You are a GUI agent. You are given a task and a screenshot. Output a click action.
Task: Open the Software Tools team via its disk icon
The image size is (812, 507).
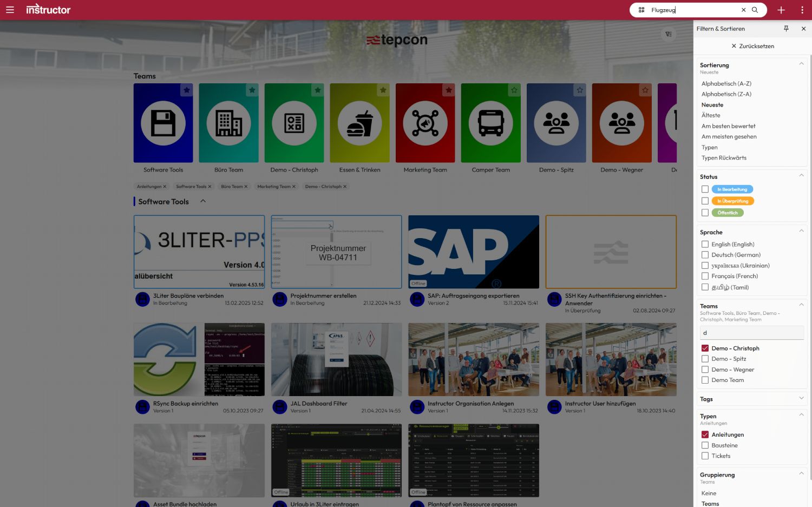(163, 123)
